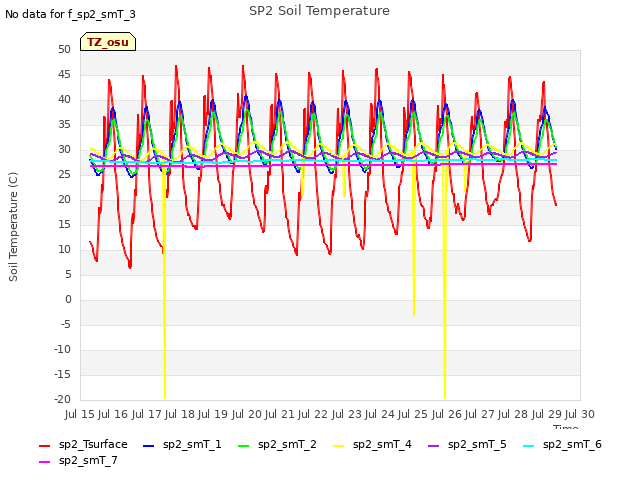The width and height of the screenshot is (640, 480).
Task: Click the red sp2_Tsurface legend color marker
Action: [44, 446]
